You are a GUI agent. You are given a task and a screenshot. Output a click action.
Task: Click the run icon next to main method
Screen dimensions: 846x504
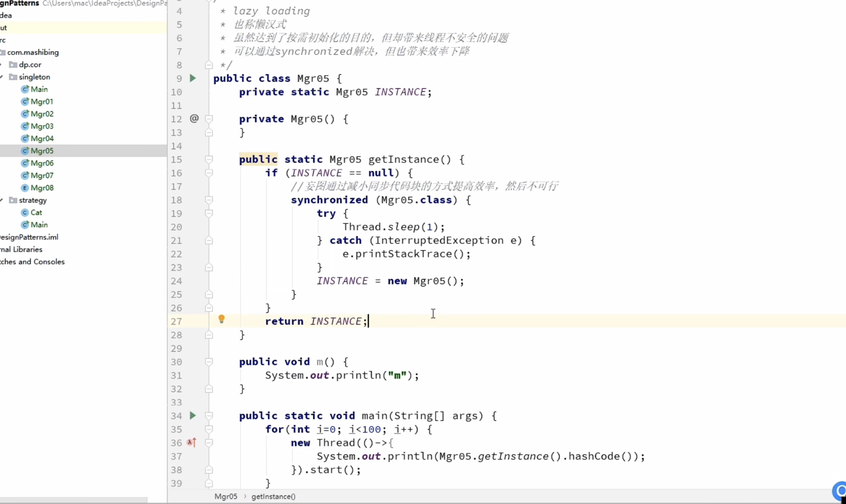(193, 416)
